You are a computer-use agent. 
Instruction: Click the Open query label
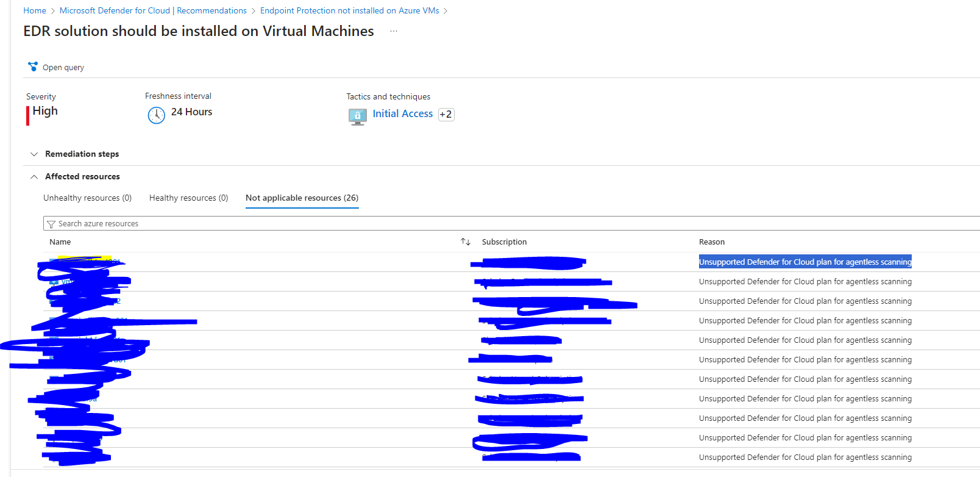click(63, 68)
